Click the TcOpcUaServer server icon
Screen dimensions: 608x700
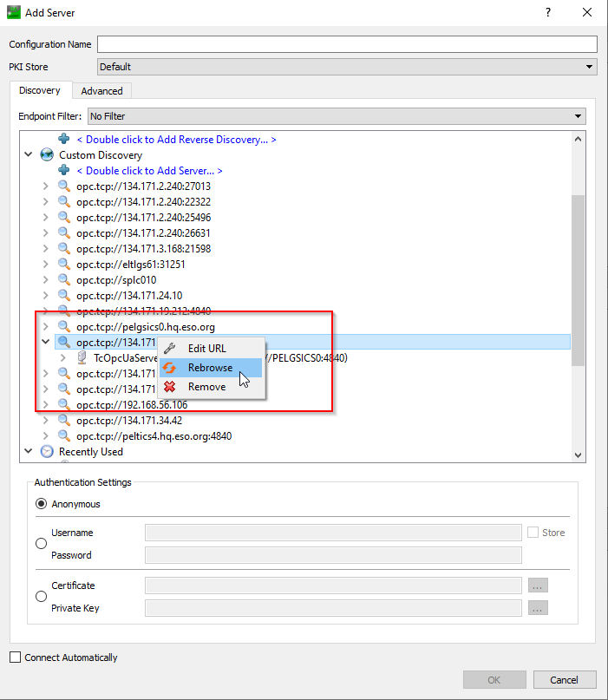point(82,357)
